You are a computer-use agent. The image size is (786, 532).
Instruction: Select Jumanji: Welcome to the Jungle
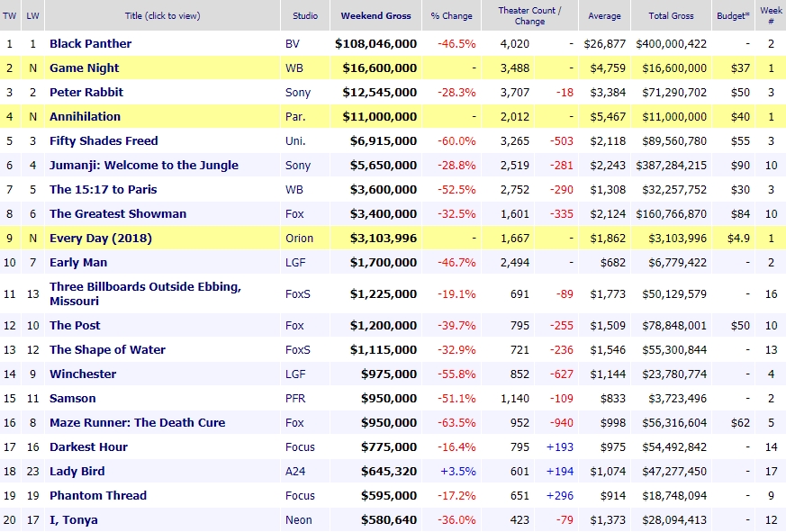pos(144,166)
